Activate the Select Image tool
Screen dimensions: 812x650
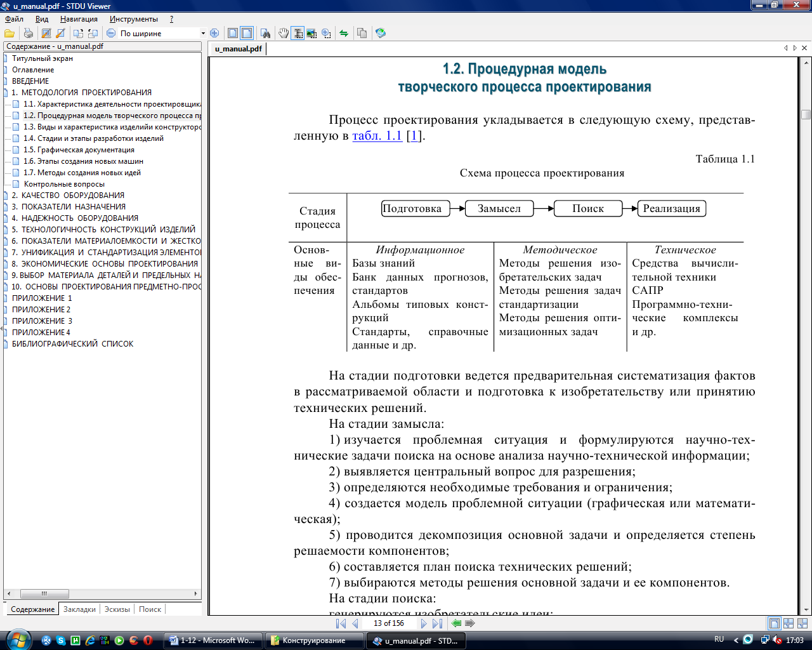point(311,33)
